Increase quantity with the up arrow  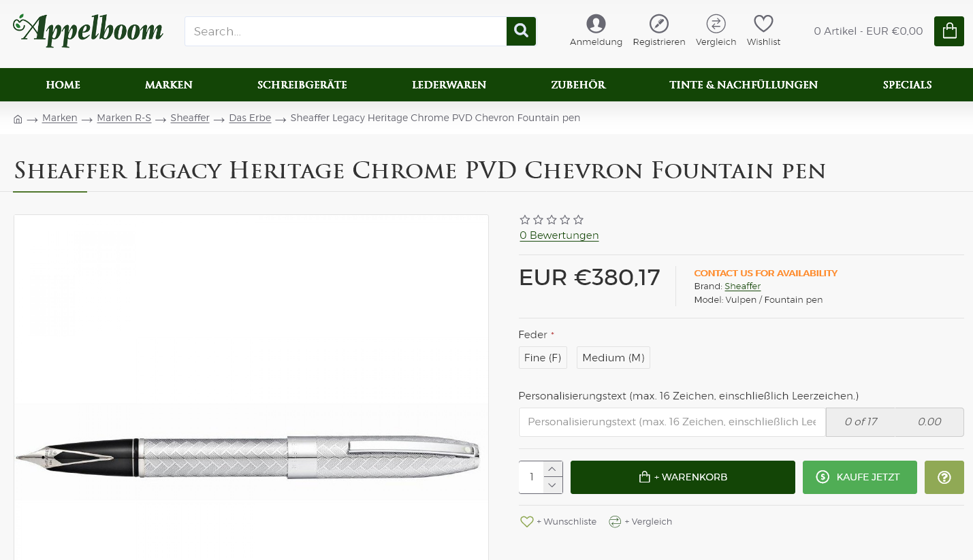pyautogui.click(x=553, y=469)
